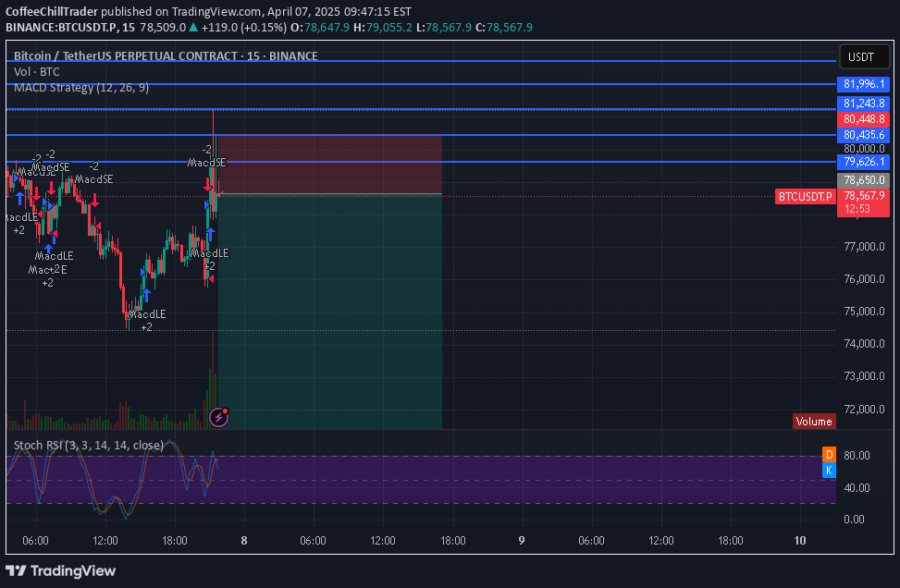Click the orange D label of Stoch RSI

point(829,455)
